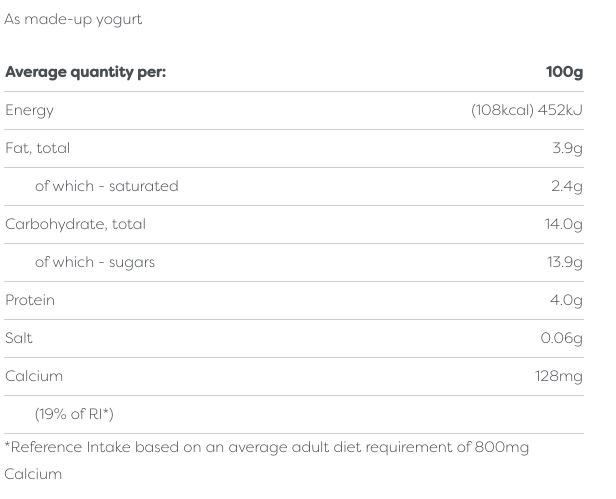Image resolution: width=616 pixels, height=499 pixels.
Task: Select the '(108kcal) 452kJ' energy value
Action: (x=526, y=110)
